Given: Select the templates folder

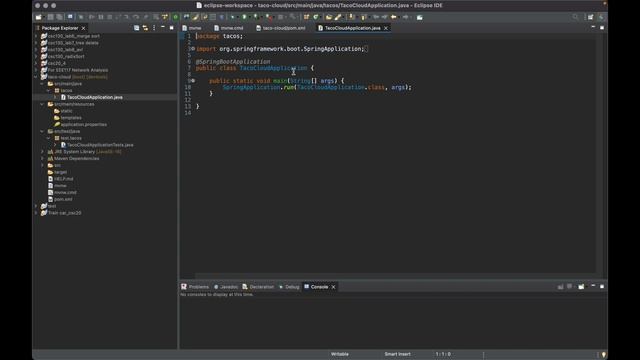Looking at the screenshot, I should tap(71, 118).
